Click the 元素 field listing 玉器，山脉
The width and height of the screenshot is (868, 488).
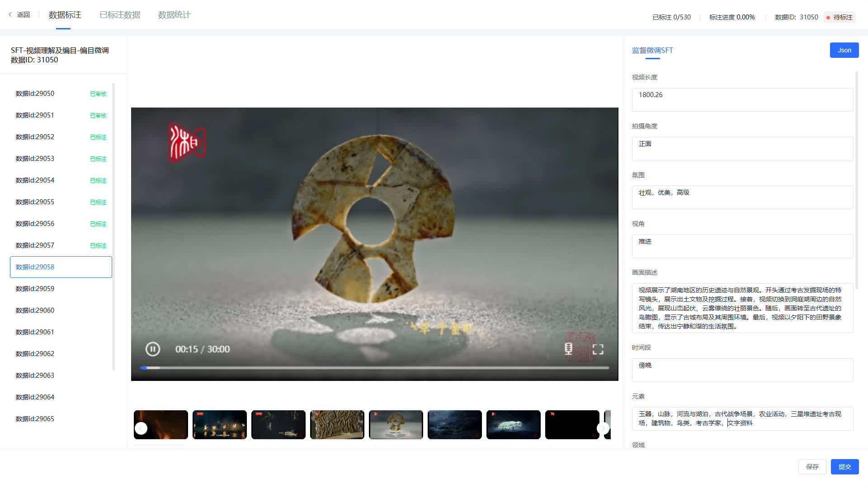pos(742,419)
